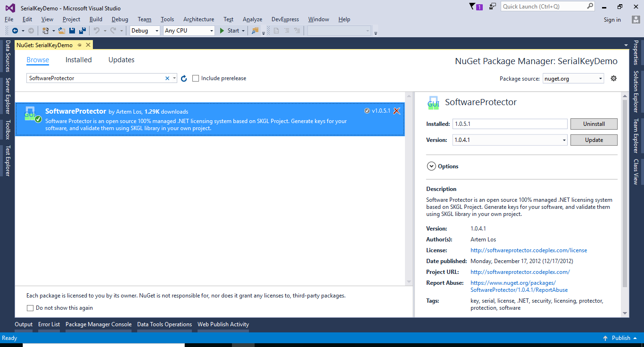Close the NuGet: SerialKeyDemo tab
The image size is (644, 347).
88,45
